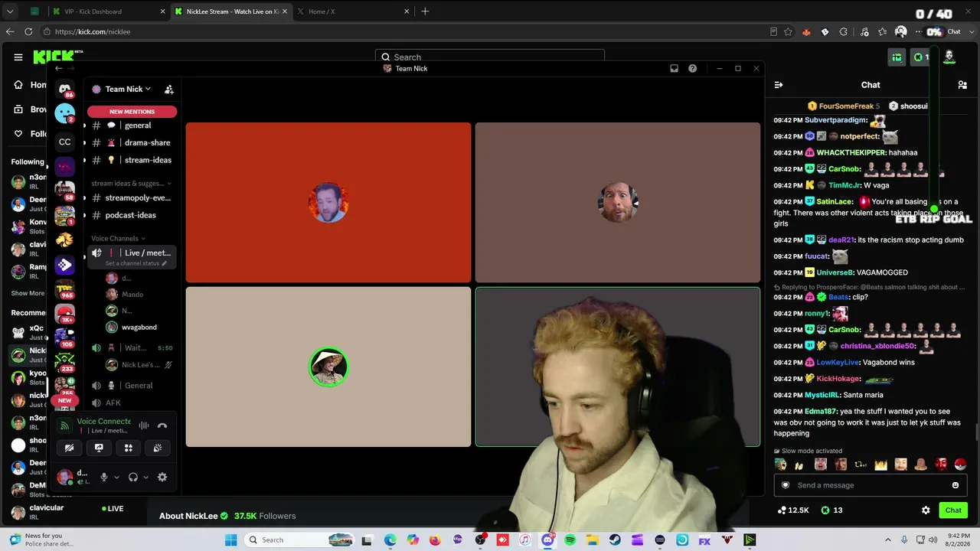Open CC server in Discord server list
The height and width of the screenshot is (551, 980).
tap(65, 142)
